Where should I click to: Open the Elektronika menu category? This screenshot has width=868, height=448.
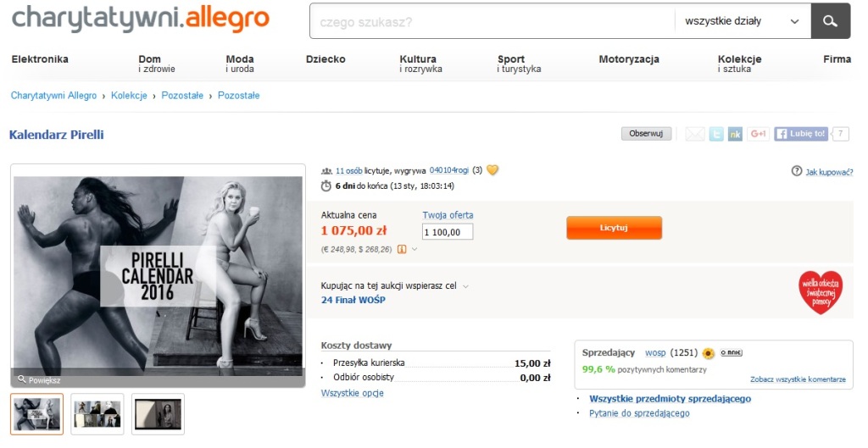[40, 59]
